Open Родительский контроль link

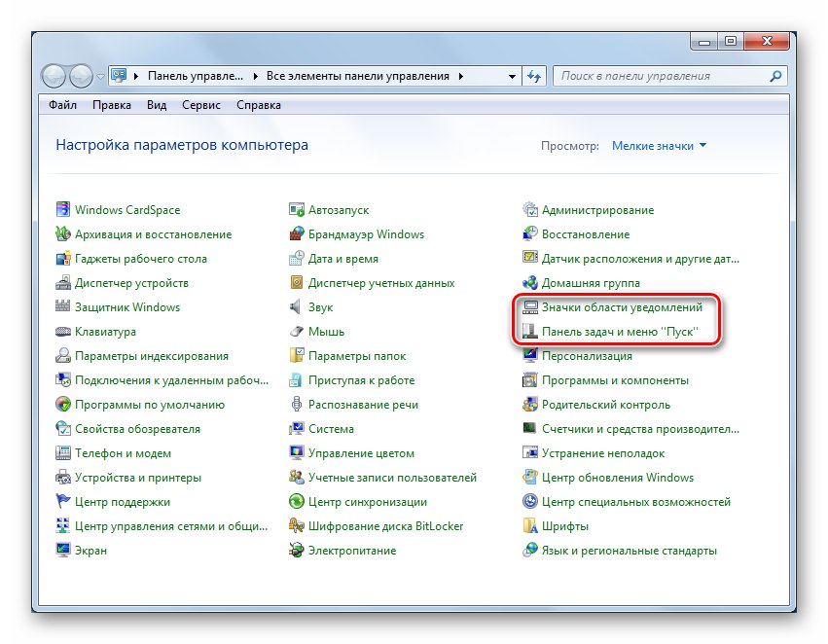pos(606,405)
